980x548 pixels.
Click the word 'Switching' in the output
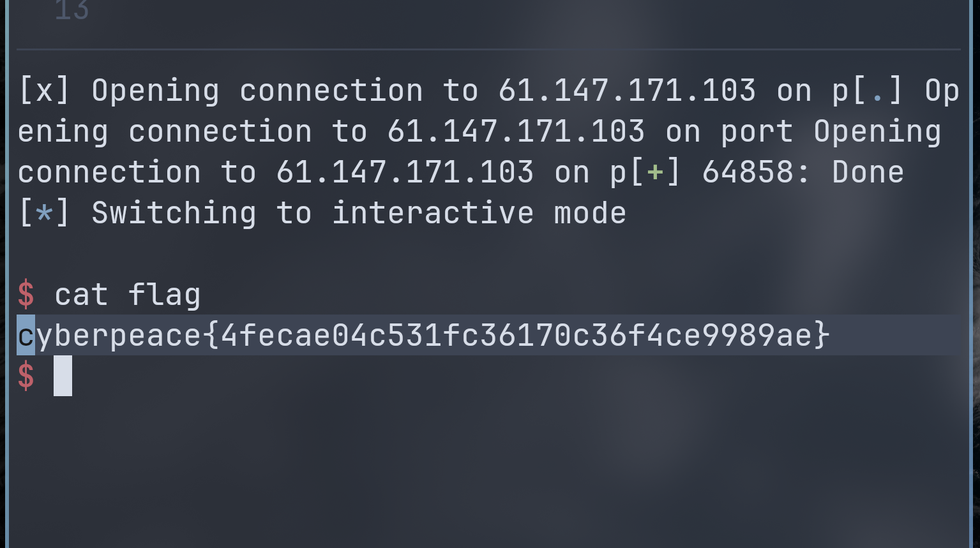[x=174, y=213]
